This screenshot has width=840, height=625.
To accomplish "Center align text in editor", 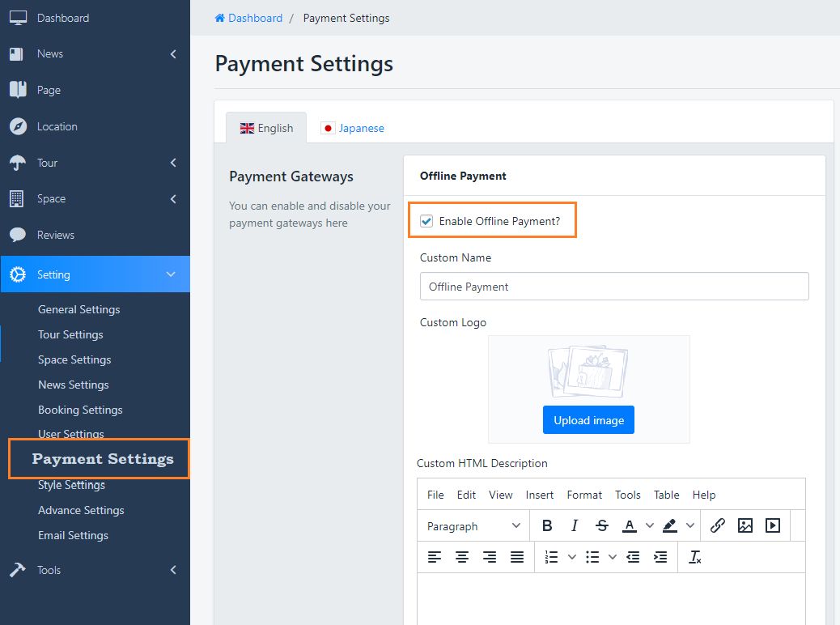I will coord(462,557).
